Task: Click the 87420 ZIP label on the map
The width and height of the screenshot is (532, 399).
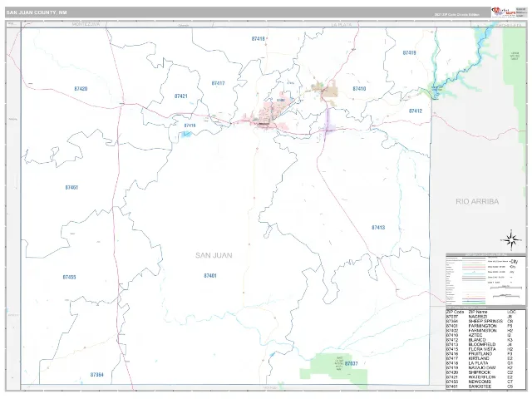Action: (81, 89)
